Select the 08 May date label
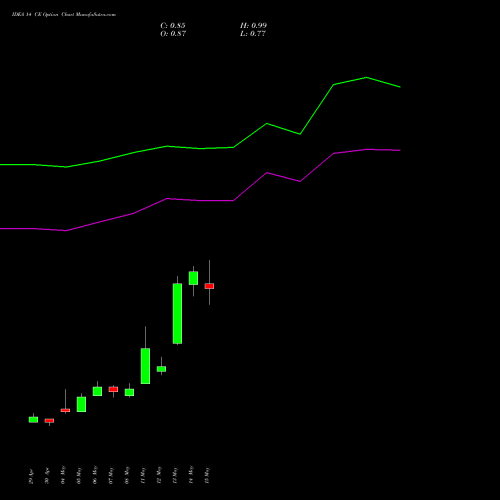 pos(127,475)
